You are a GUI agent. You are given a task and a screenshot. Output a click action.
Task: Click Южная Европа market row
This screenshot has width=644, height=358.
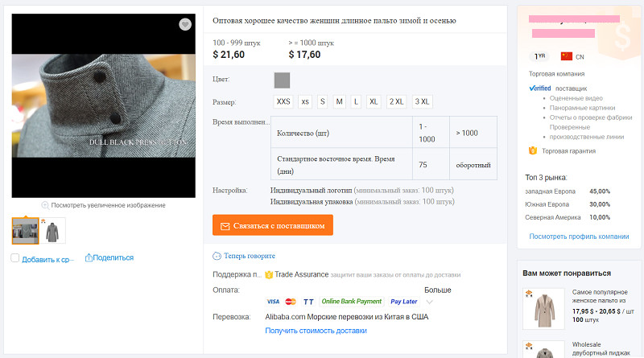tap(568, 204)
